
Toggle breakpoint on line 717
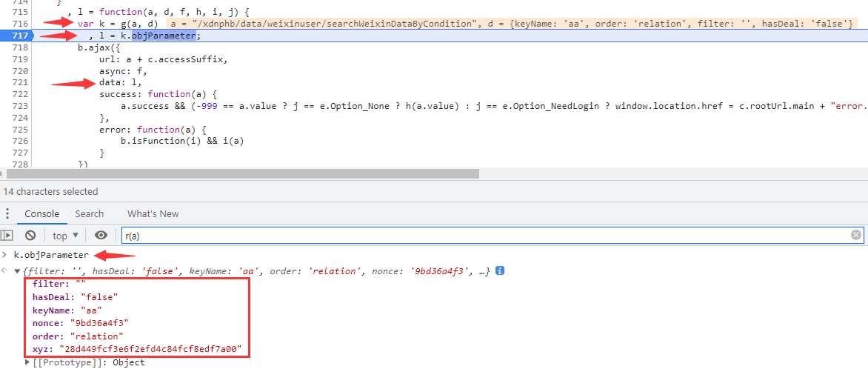click(20, 36)
